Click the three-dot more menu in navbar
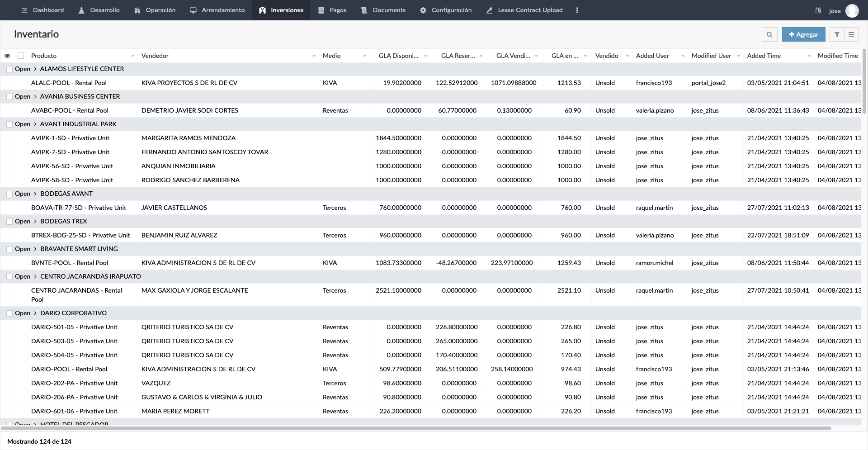 click(577, 10)
